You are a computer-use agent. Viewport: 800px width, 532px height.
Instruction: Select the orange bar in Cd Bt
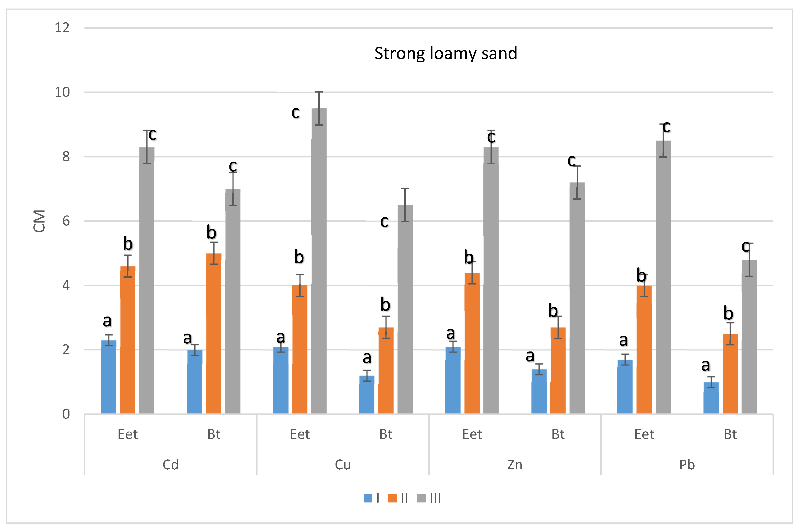(x=214, y=334)
